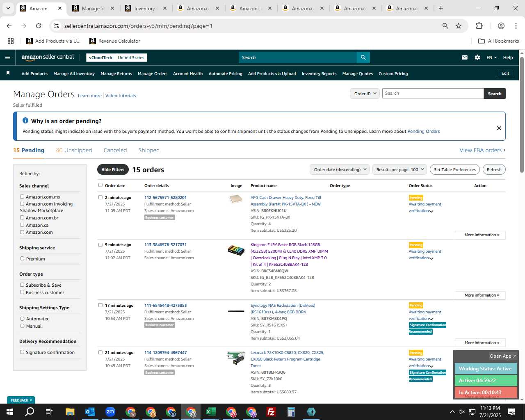Check the Amazon.com.mx sales channel filter
Viewport: 525px width, 420px height.
click(x=22, y=196)
